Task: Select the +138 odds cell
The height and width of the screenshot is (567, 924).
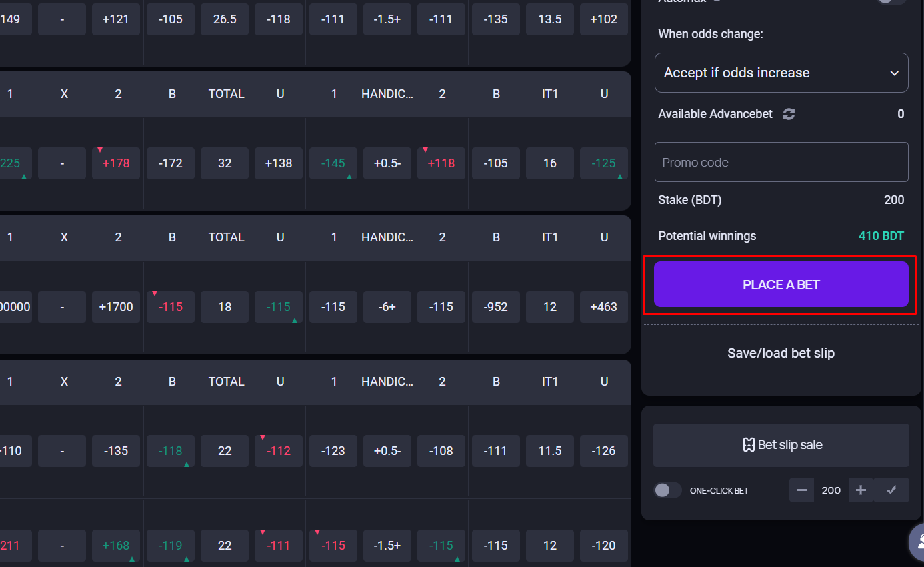Action: point(279,163)
